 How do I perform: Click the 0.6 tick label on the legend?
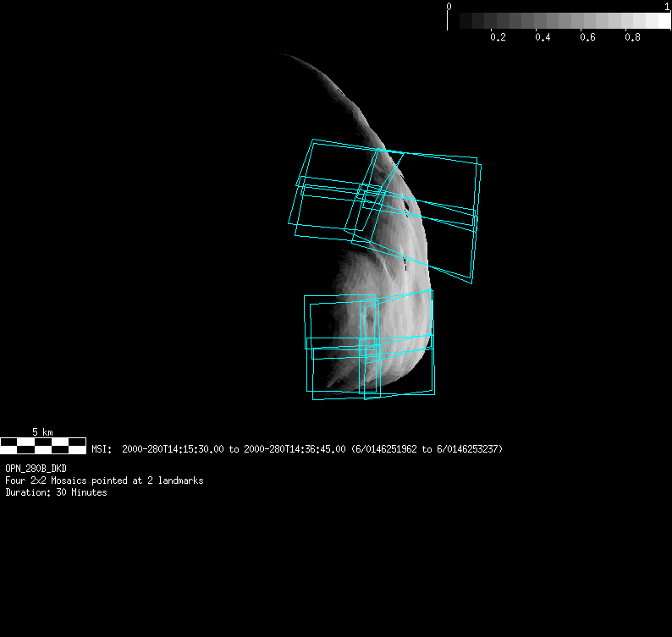[587, 38]
